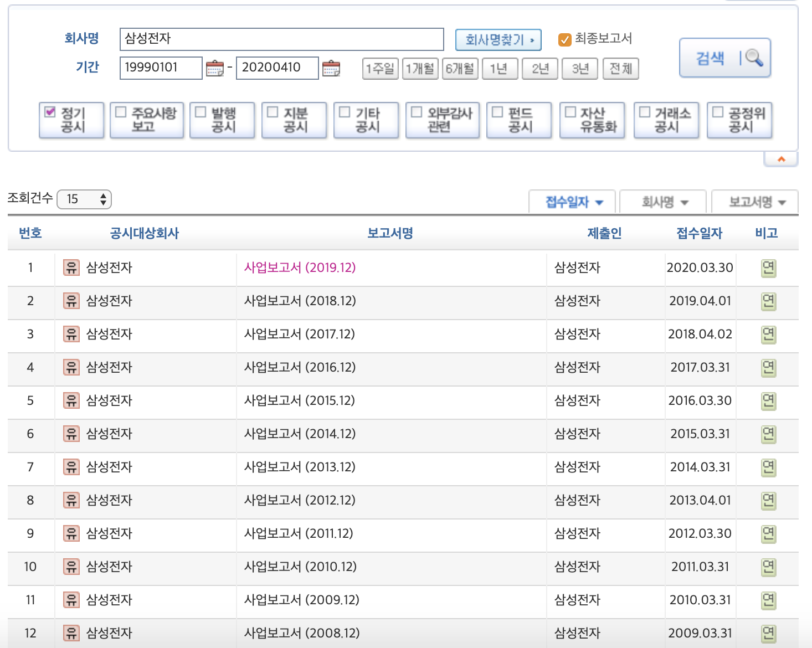
Task: Click the end date field 20200410
Action: click(277, 68)
